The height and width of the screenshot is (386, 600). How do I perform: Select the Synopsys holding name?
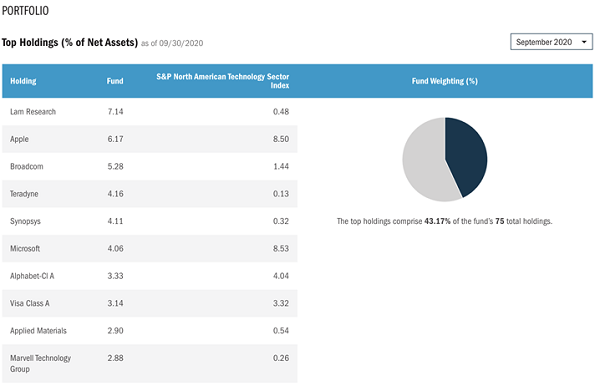[x=25, y=222]
